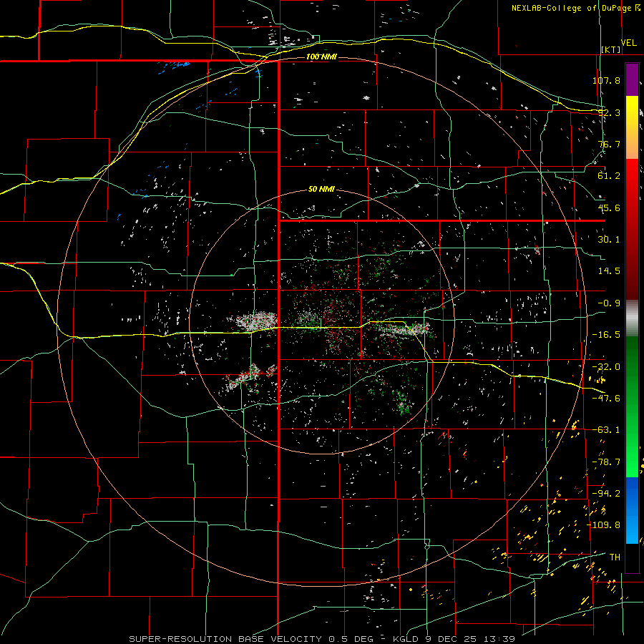Click the -63.1 velocity scale value
Viewport: 644px width, 644px height.
pyautogui.click(x=606, y=430)
